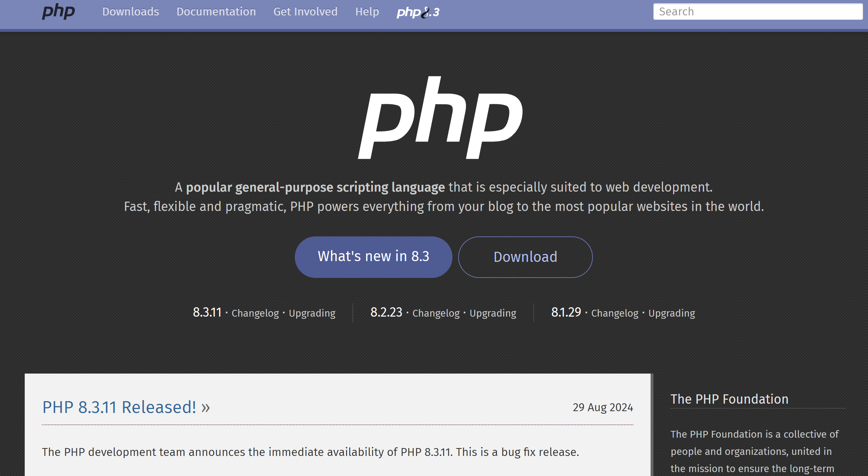Click the large php hero logo
This screenshot has height=476, width=868.
point(440,118)
